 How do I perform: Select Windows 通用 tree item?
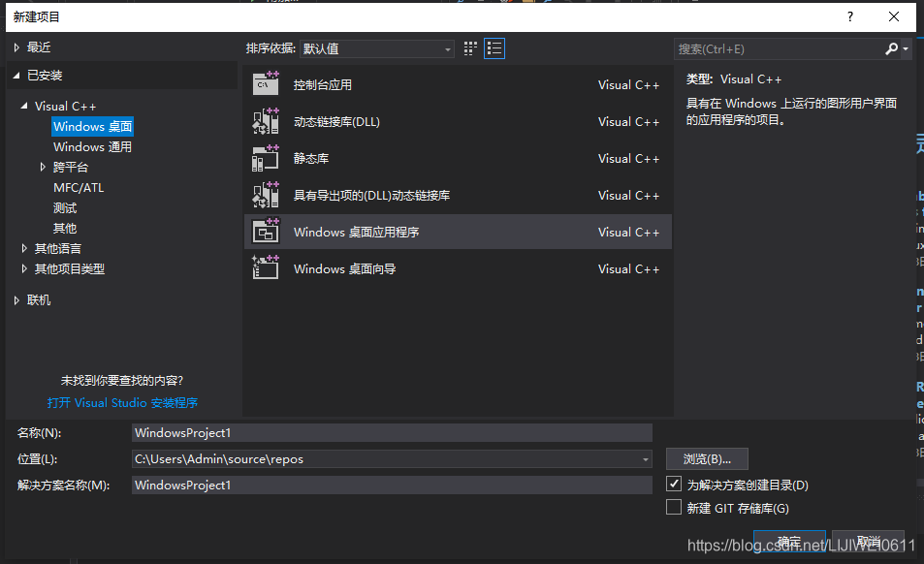92,147
